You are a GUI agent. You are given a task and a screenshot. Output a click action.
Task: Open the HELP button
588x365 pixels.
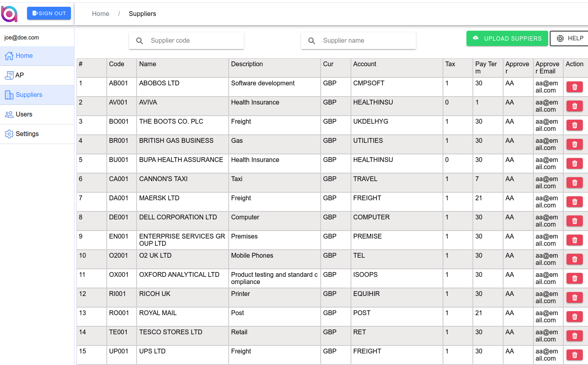(570, 38)
